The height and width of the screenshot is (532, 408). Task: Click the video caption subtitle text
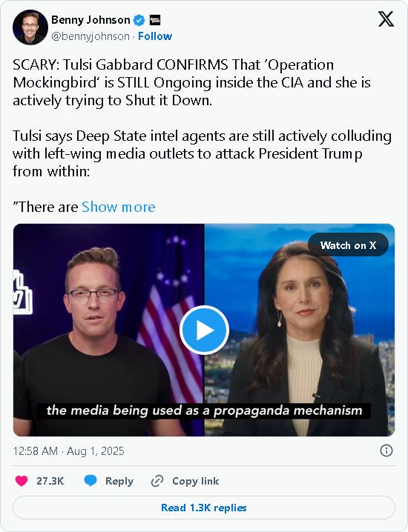[x=204, y=410]
